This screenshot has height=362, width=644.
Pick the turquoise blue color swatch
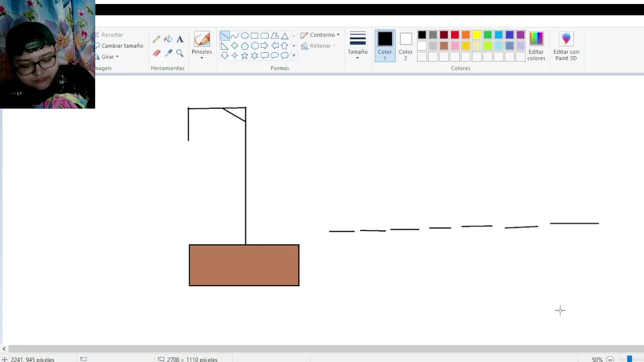(x=499, y=35)
